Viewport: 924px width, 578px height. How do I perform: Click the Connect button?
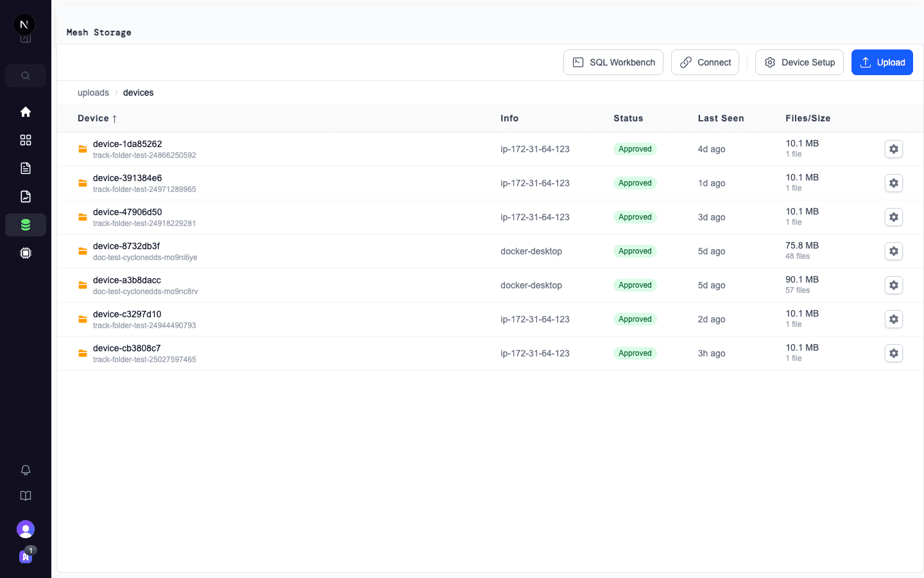pos(705,62)
